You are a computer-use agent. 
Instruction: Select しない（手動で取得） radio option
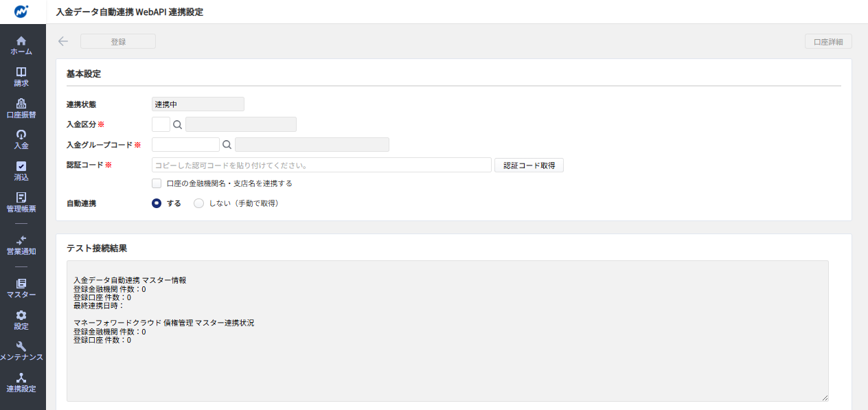point(199,203)
